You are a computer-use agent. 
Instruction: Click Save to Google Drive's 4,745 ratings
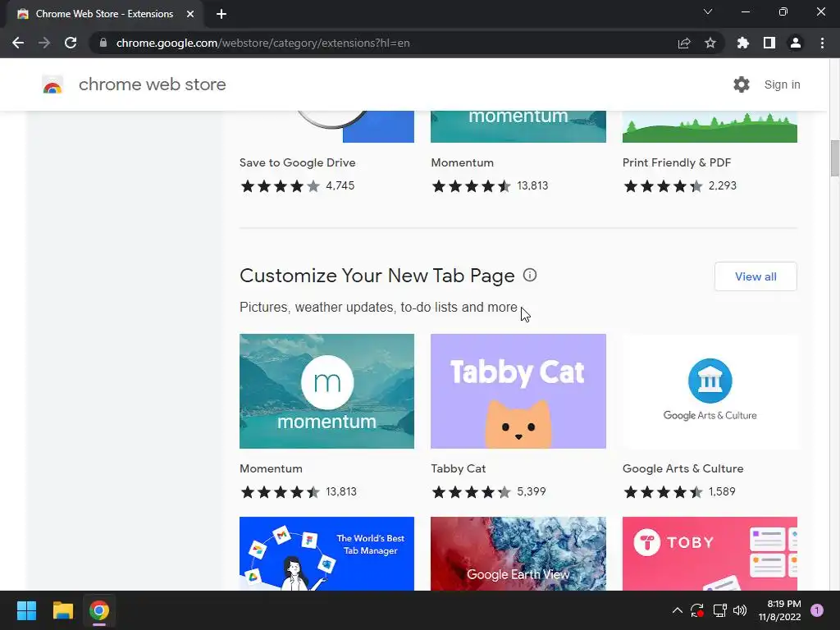pyautogui.click(x=340, y=185)
